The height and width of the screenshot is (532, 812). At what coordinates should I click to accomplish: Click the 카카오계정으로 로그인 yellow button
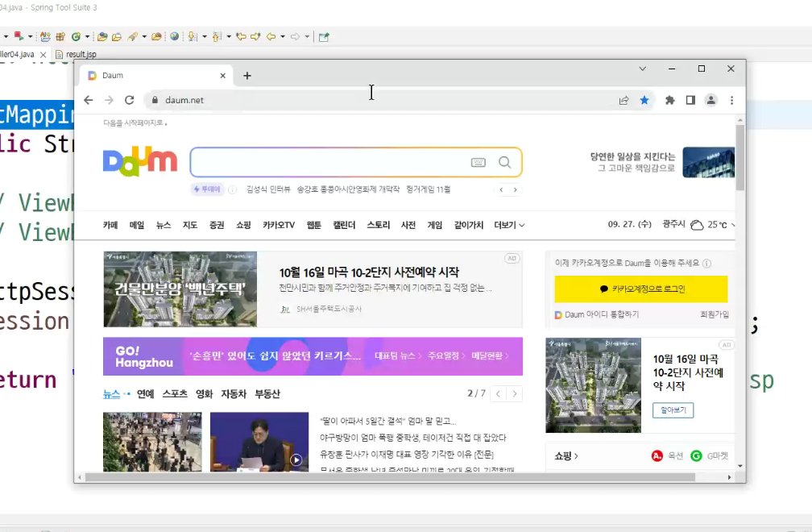(641, 289)
